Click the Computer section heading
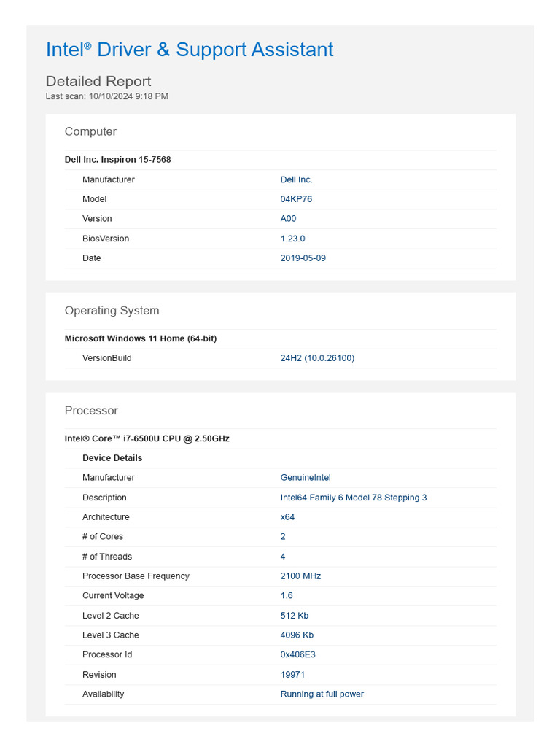 (x=90, y=131)
